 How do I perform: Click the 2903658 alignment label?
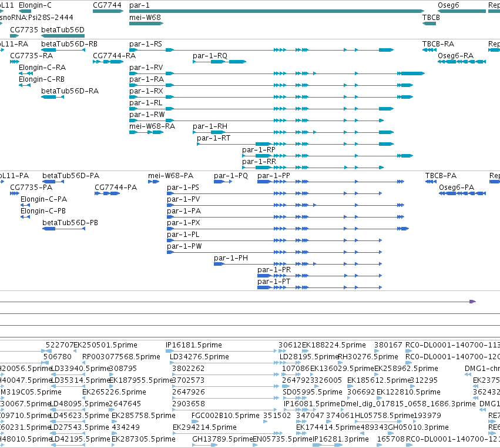189,404
